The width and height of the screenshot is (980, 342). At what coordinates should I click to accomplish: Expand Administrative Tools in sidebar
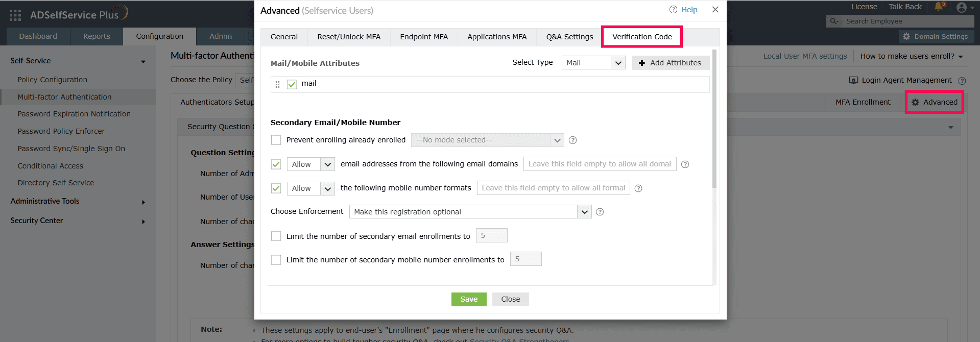point(144,202)
